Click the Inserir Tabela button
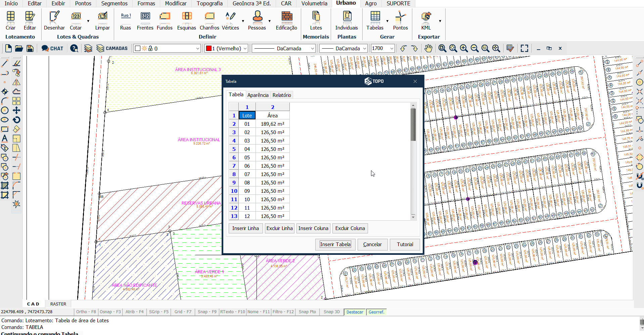 click(335, 244)
